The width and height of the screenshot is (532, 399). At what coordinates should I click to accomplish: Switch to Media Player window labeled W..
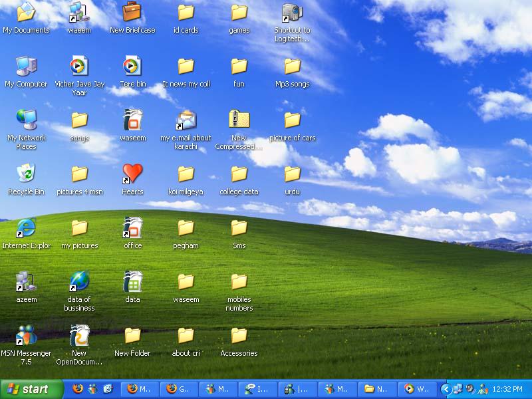pyautogui.click(x=417, y=389)
